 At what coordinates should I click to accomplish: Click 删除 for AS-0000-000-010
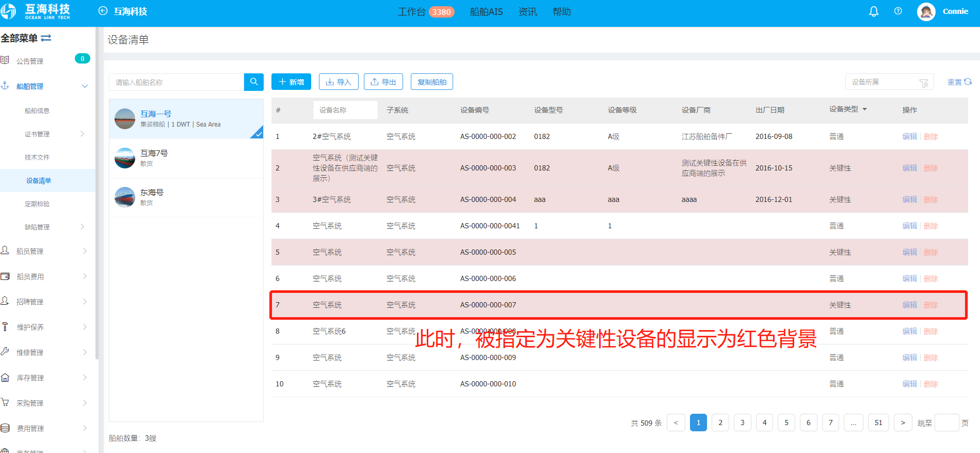[x=931, y=384]
